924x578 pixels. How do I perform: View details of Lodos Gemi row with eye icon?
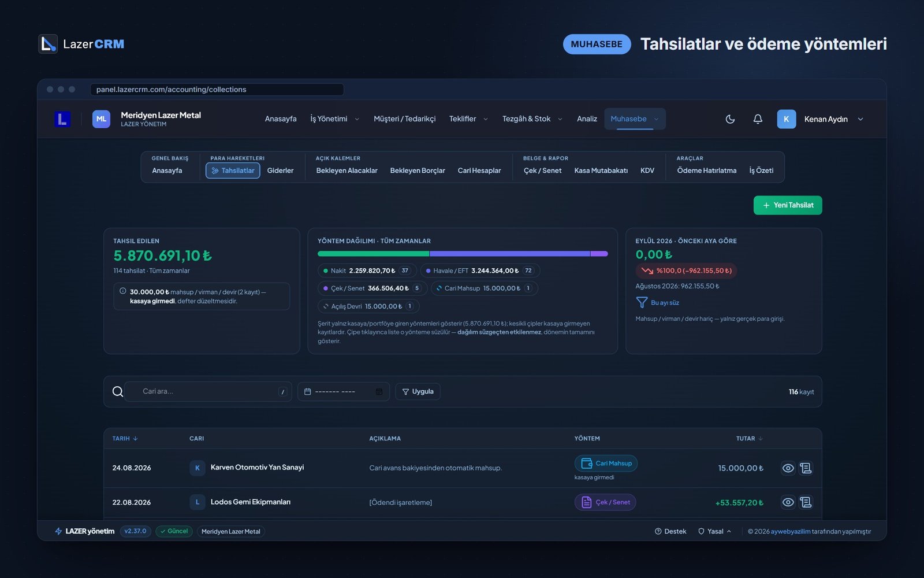pos(788,502)
